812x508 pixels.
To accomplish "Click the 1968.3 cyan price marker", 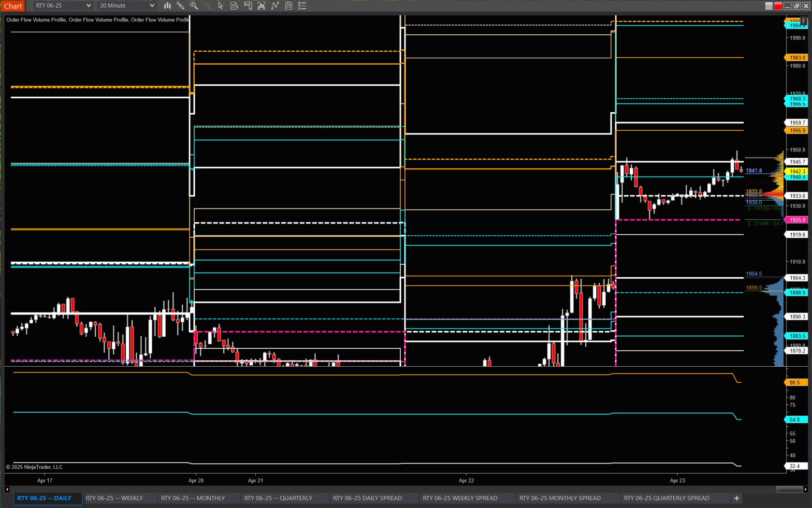I will pyautogui.click(x=797, y=99).
